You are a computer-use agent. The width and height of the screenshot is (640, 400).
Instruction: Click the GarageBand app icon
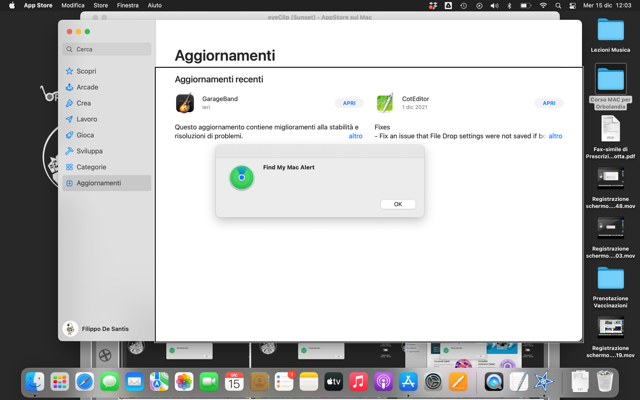tap(184, 103)
